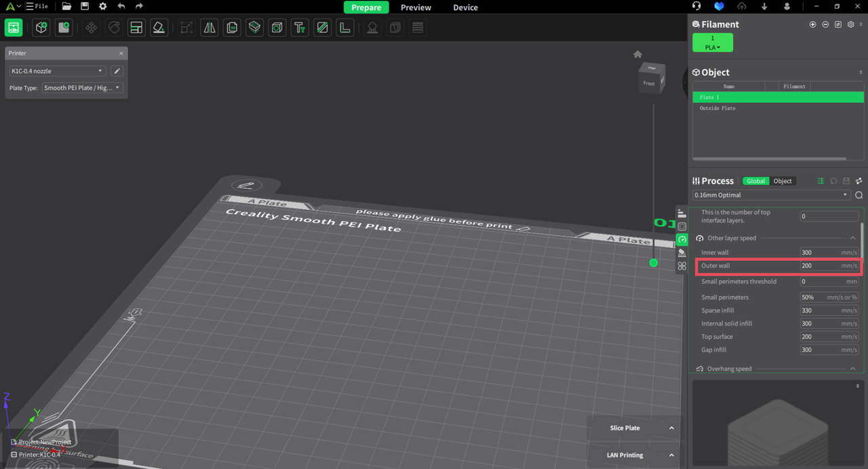Click the Gap infill speed field
This screenshot has height=469, width=868.
click(x=829, y=350)
